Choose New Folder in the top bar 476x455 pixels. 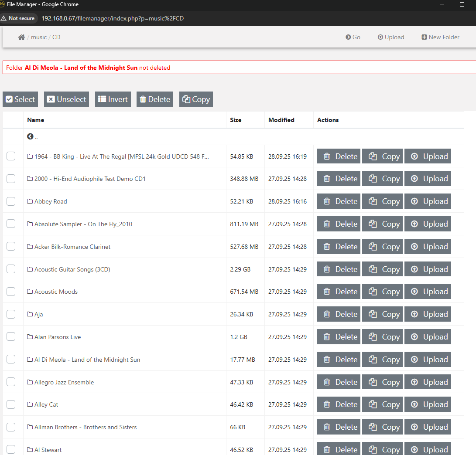pyautogui.click(x=440, y=37)
